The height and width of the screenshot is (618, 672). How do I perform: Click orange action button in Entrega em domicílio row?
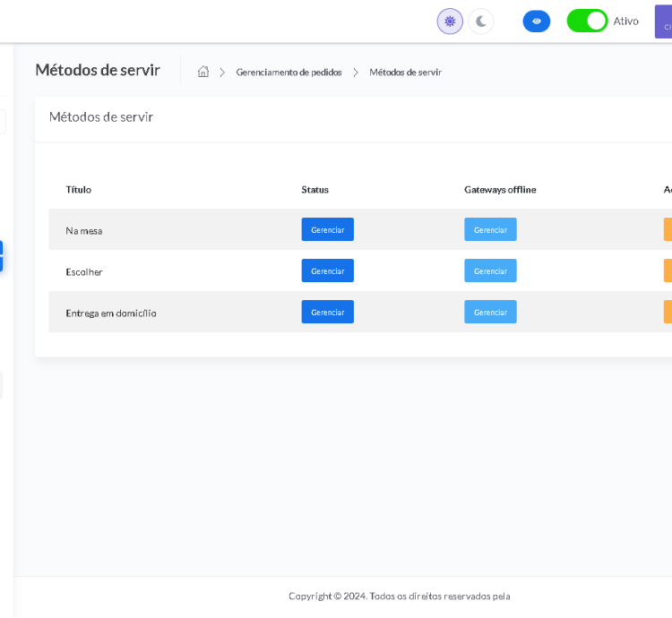[x=668, y=312]
